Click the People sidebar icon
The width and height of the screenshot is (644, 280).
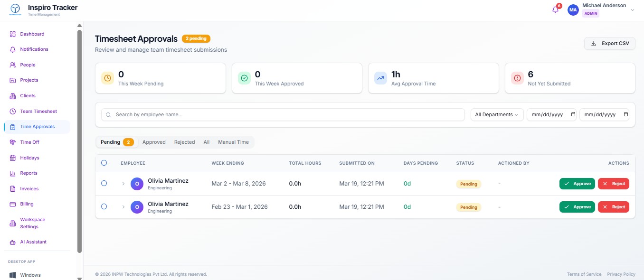coord(13,65)
